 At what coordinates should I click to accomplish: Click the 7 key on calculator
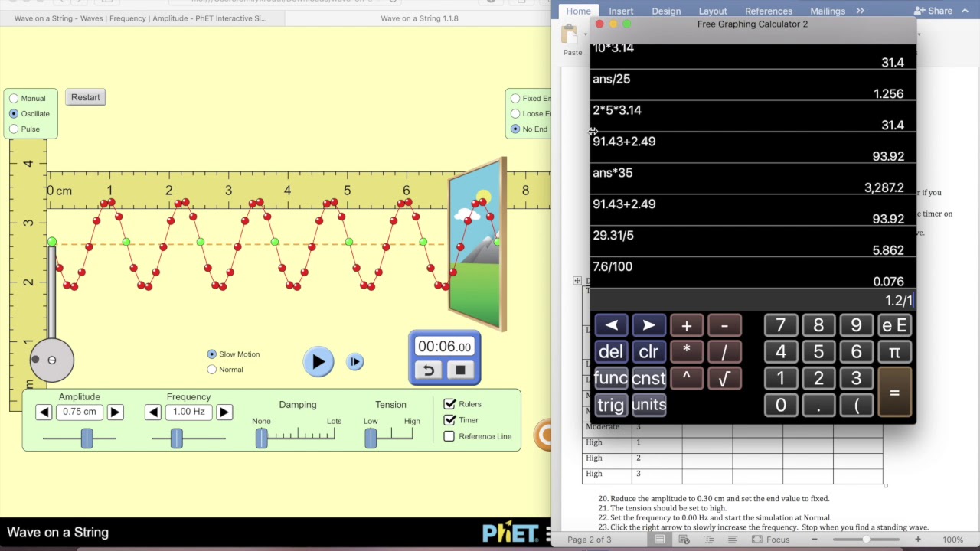781,326
